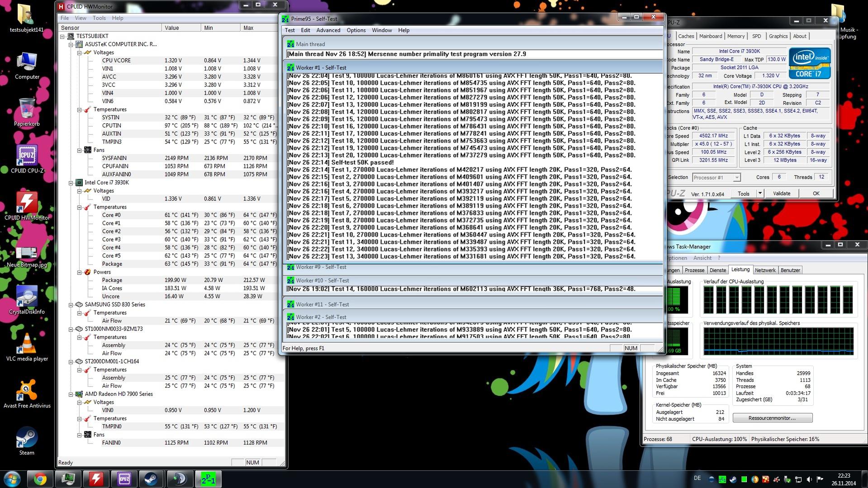The width and height of the screenshot is (868, 488).
Task: Launch the CrystalDiskInfo desktop shortcut
Action: (x=27, y=300)
